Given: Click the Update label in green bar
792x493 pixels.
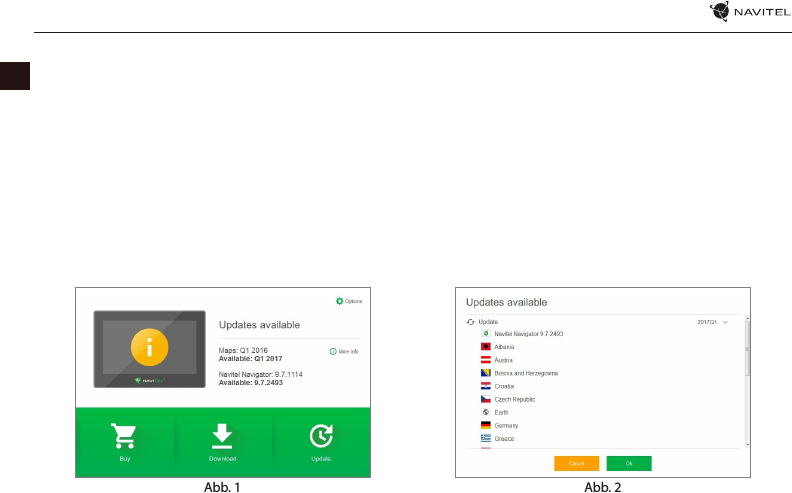Looking at the screenshot, I should (x=321, y=459).
